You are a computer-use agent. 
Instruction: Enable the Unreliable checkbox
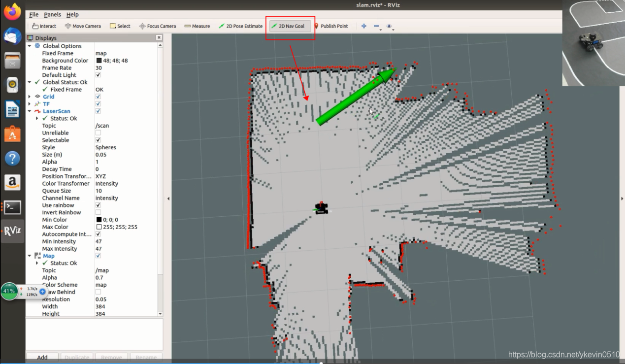point(98,133)
